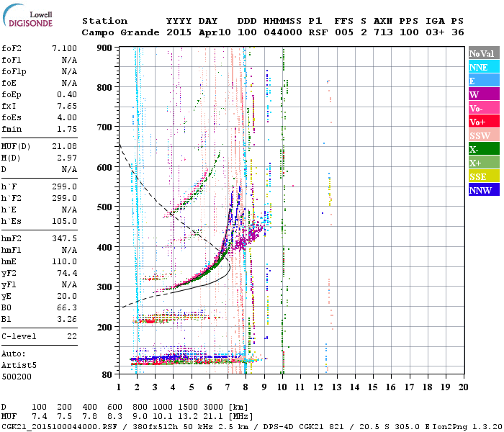Click the 20 MHz frequency axis label

pos(463,387)
